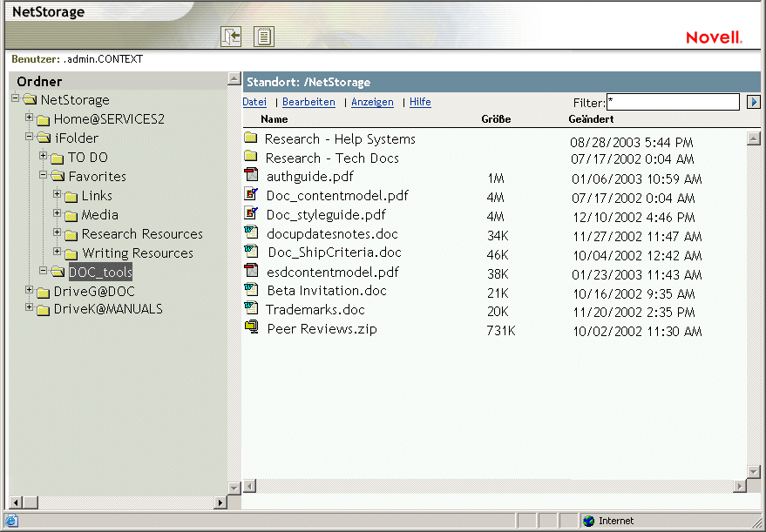Viewport: 766px width, 532px height.
Task: Open the Datei menu
Action: click(x=254, y=102)
